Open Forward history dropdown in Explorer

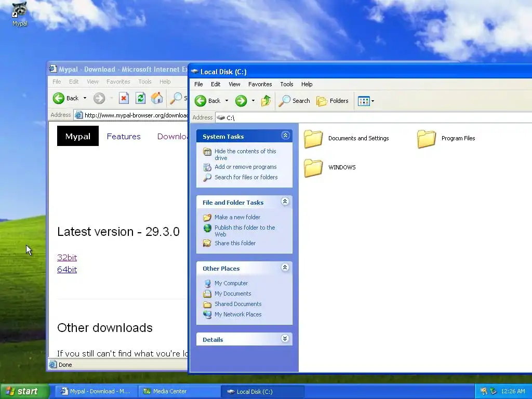(x=253, y=101)
